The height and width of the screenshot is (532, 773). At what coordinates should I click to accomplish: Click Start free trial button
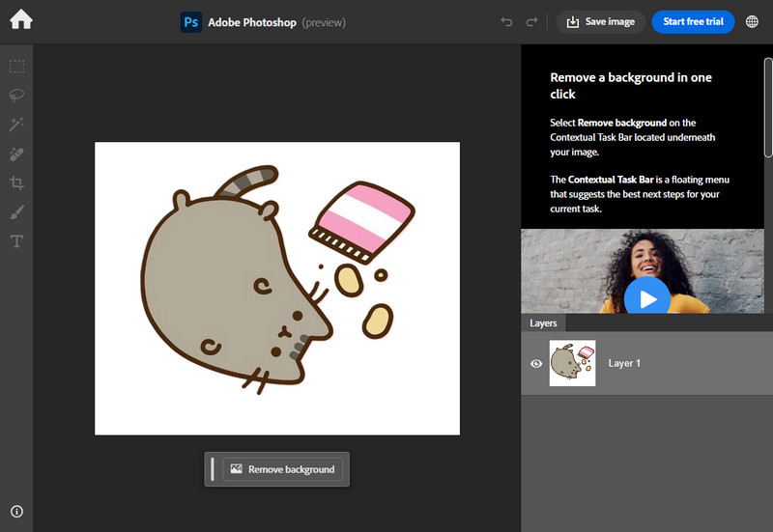[693, 21]
